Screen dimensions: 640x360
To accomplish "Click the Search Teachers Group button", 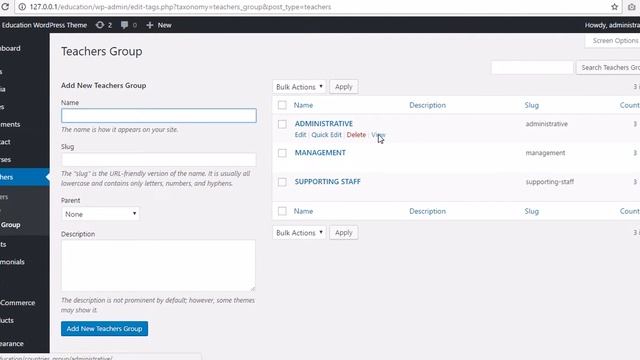I will coord(609,67).
